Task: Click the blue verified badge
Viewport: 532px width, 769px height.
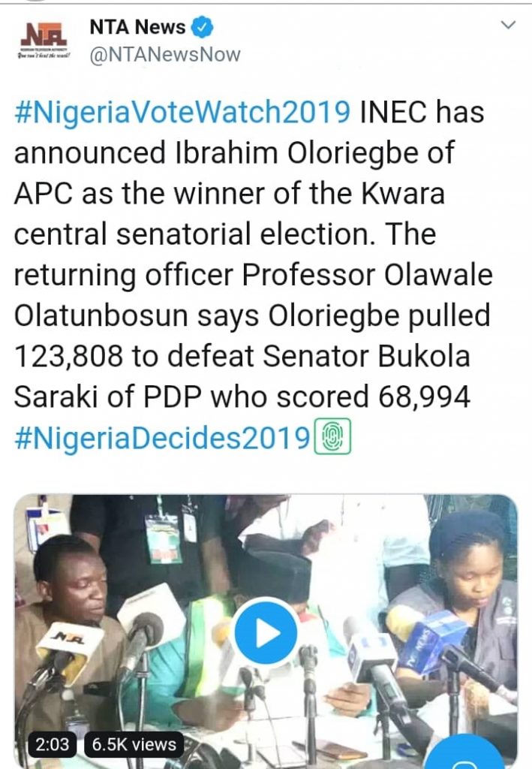Action: tap(203, 28)
